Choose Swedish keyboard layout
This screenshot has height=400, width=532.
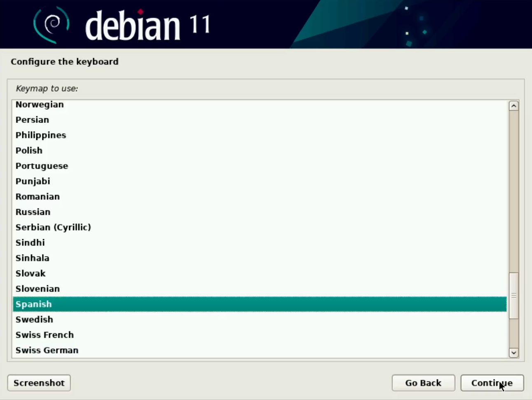[x=34, y=320]
